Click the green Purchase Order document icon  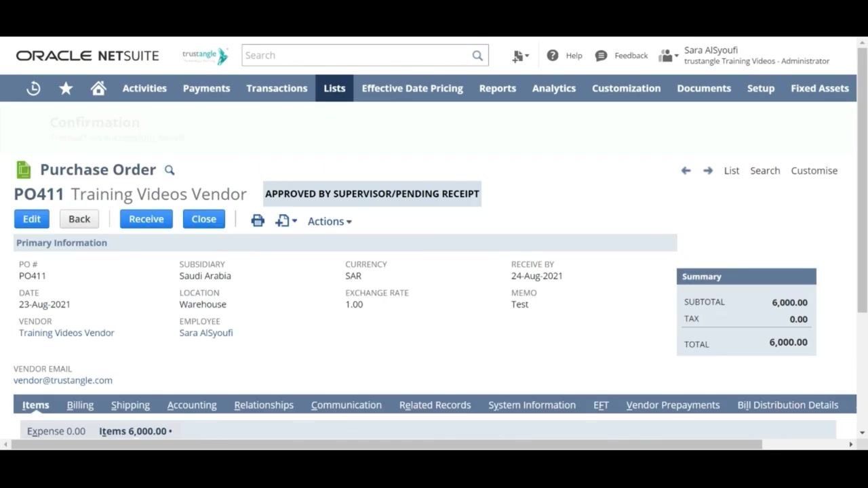(x=24, y=169)
